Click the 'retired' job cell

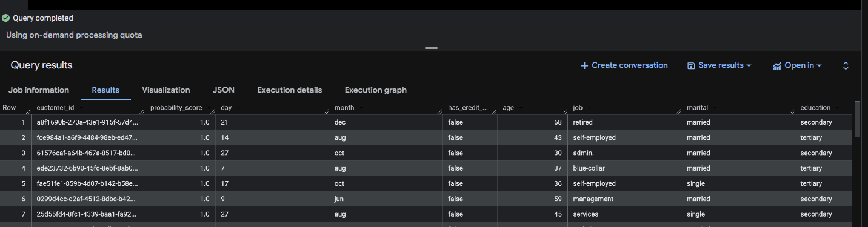coord(624,122)
